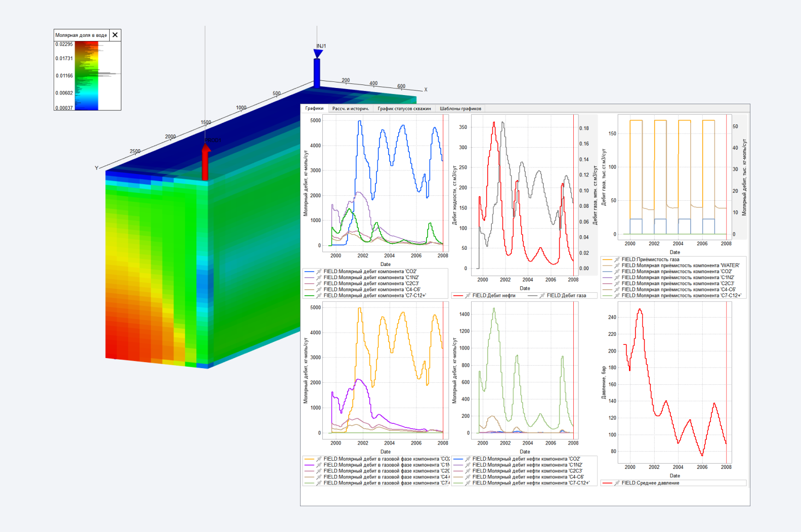Select legend text 'FIELD:Приёмистость газа'
This screenshot has height=532, width=801.
point(651,259)
